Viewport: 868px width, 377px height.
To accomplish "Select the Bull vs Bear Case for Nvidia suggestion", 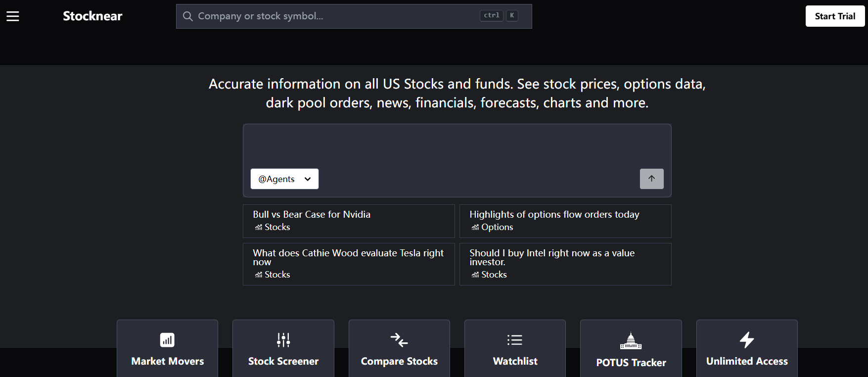I will tap(349, 221).
